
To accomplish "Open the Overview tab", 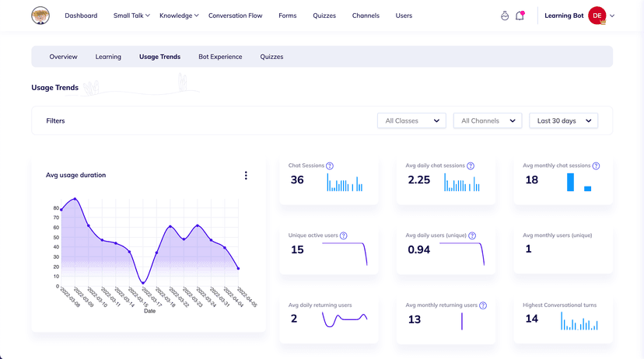I will (x=63, y=57).
